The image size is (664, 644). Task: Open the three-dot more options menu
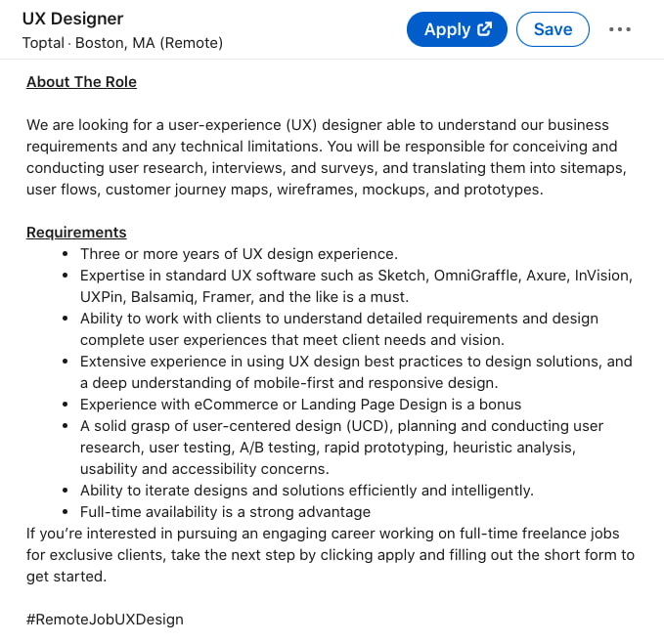click(x=620, y=29)
